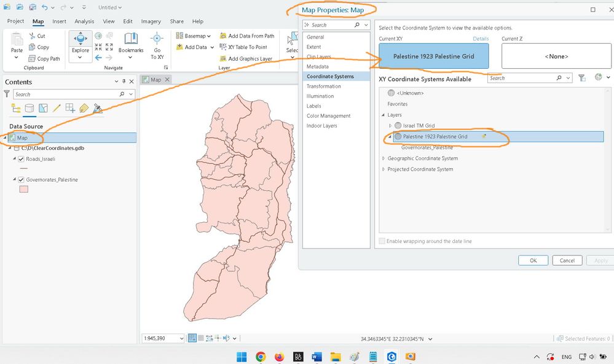This screenshot has width=614, height=364.
Task: Click the Governorates_Palestine pink symbol swatch
Action: (x=24, y=189)
